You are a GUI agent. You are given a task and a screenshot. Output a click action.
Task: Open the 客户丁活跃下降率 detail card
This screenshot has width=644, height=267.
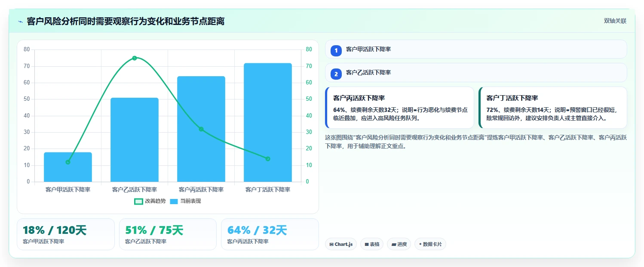pos(552,108)
